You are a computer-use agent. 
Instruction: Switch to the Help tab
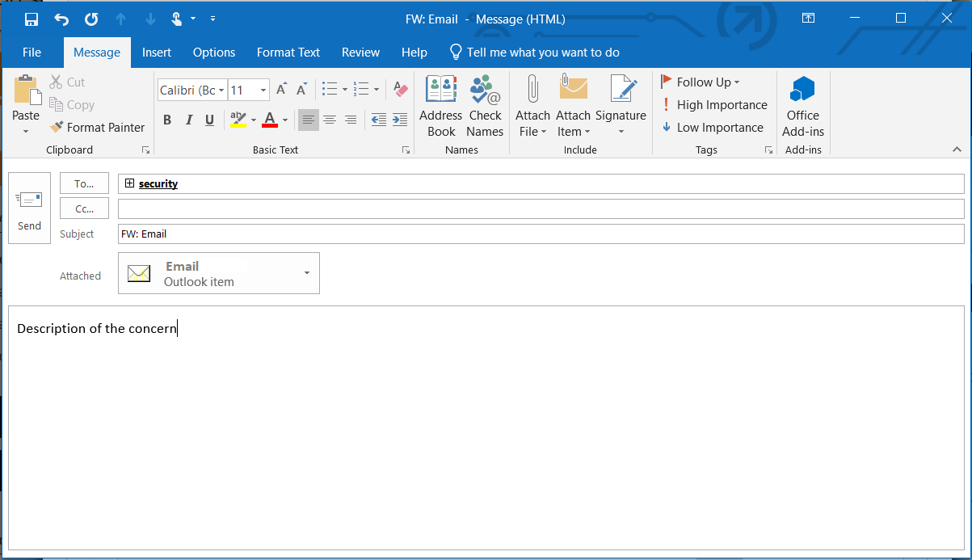coord(414,53)
